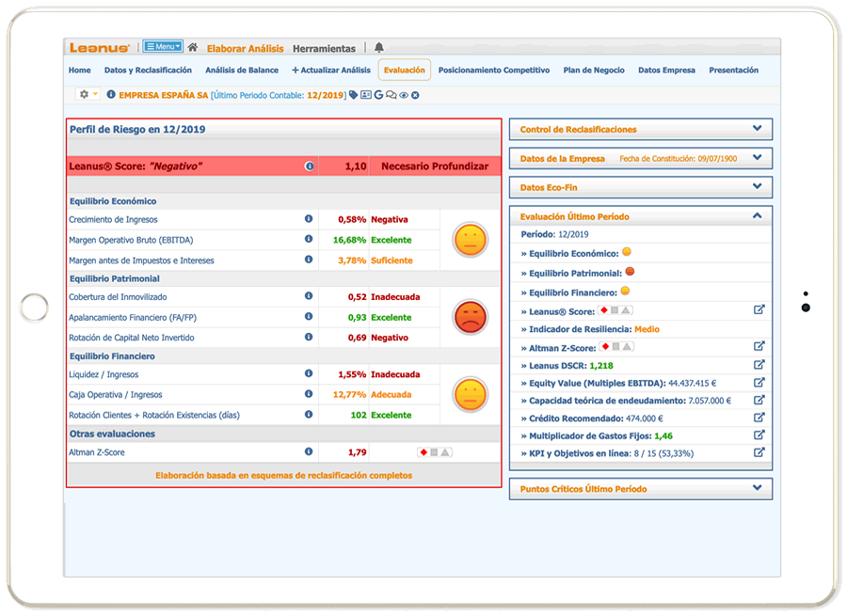Screen dimensions: 847x616
Task: Click the home icon in top bar
Action: coord(192,48)
